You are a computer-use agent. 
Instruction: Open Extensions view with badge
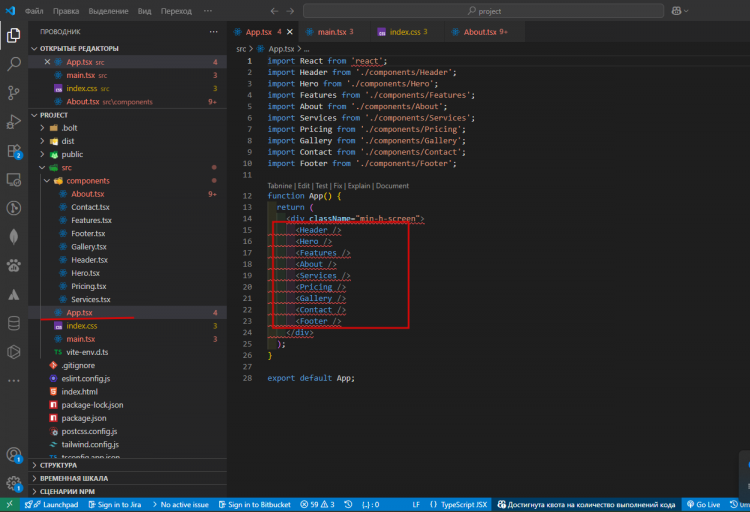tap(13, 151)
